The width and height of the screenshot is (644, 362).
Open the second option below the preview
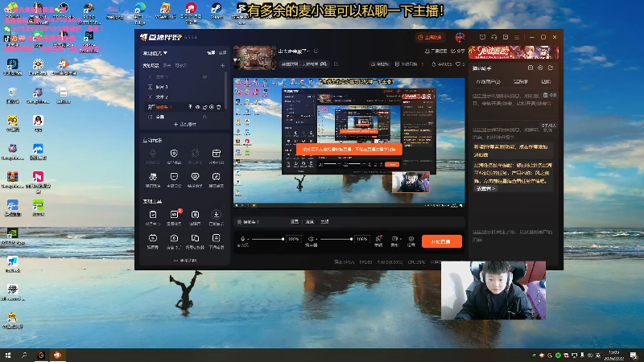310,222
